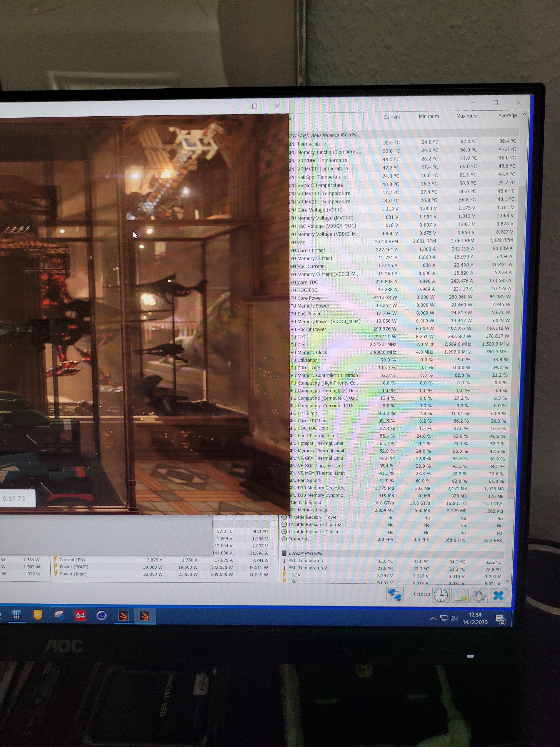
Task: Select the GPU Fan Speed percentage row
Action: 398,481
